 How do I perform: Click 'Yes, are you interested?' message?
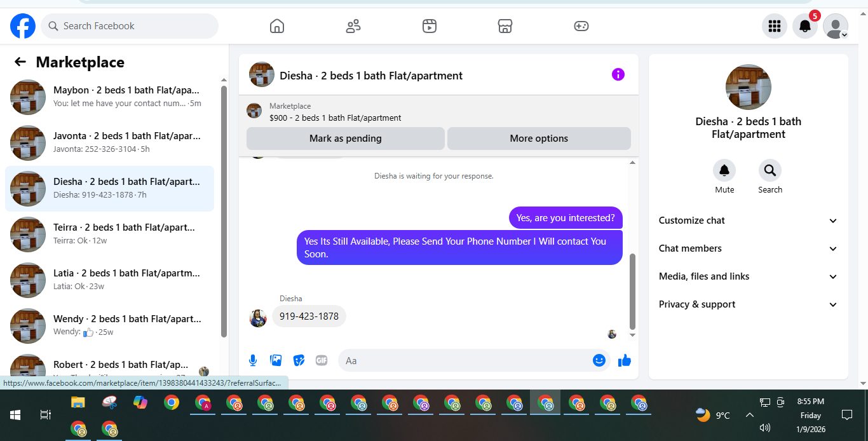pos(566,218)
